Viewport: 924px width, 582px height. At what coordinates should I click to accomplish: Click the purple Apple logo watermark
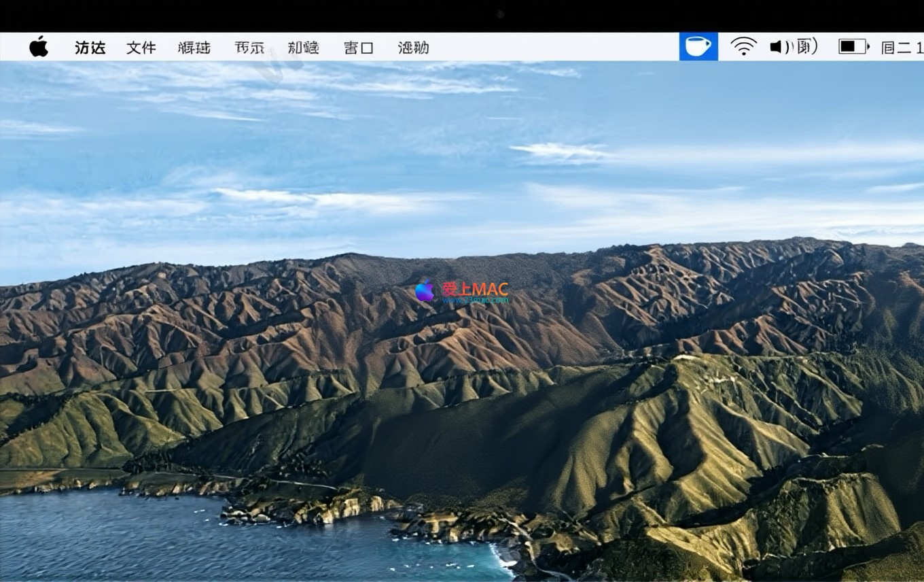[425, 291]
